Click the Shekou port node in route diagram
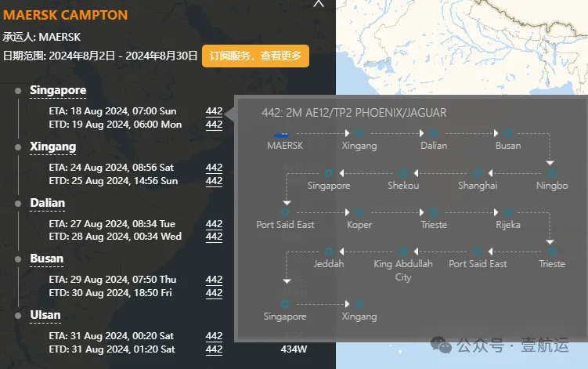This screenshot has width=588, height=369. (403, 173)
